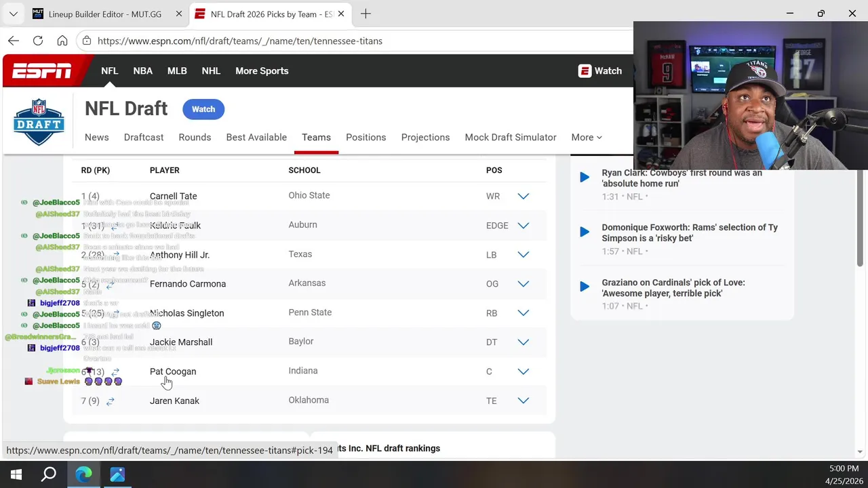
Task: Open the Windows Start menu
Action: tap(16, 474)
